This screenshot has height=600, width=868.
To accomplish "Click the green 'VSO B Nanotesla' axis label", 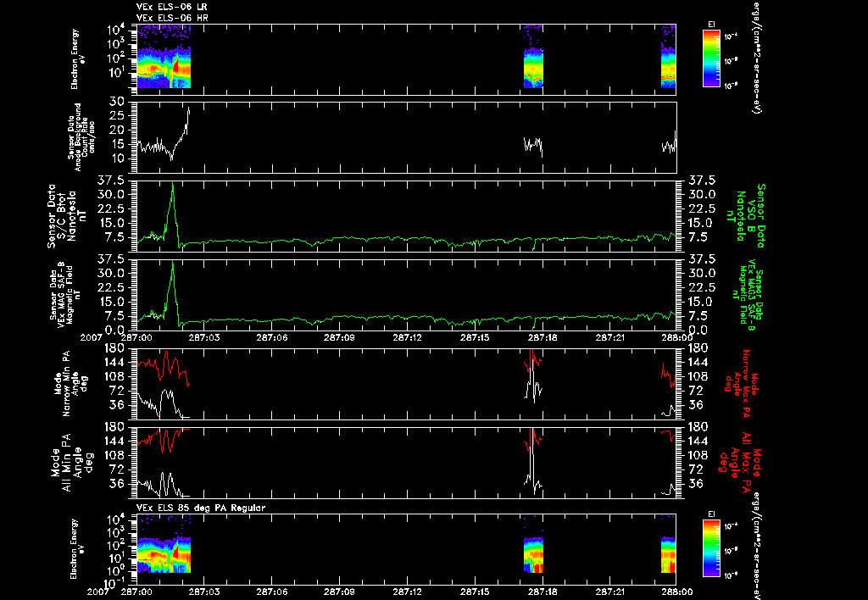I will (x=747, y=216).
